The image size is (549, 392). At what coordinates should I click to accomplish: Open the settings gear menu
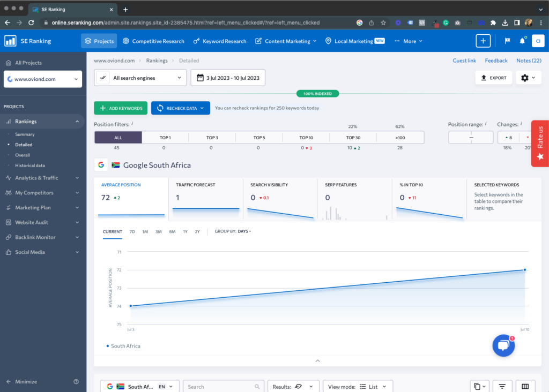click(x=528, y=78)
